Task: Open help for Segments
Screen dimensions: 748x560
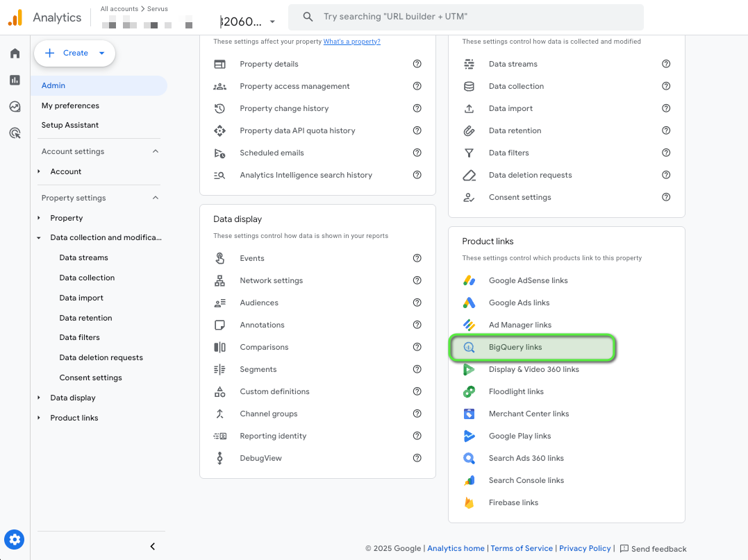Action: point(417,369)
